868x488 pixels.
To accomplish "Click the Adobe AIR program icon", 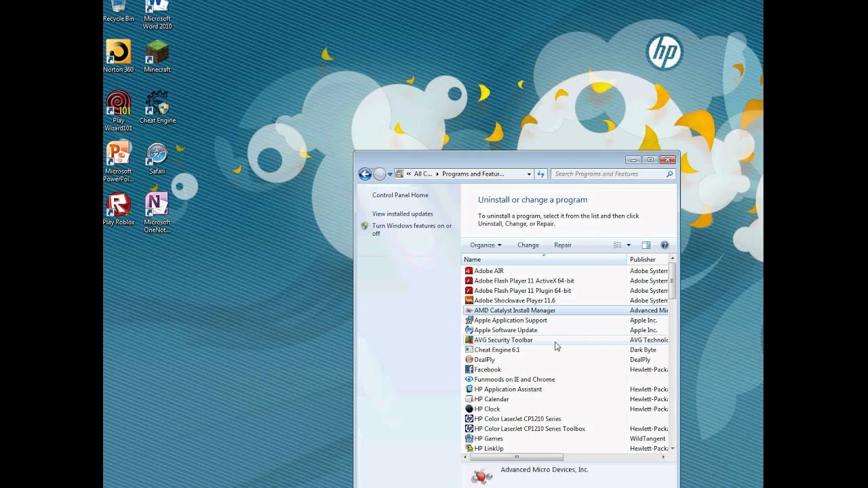I will click(469, 270).
